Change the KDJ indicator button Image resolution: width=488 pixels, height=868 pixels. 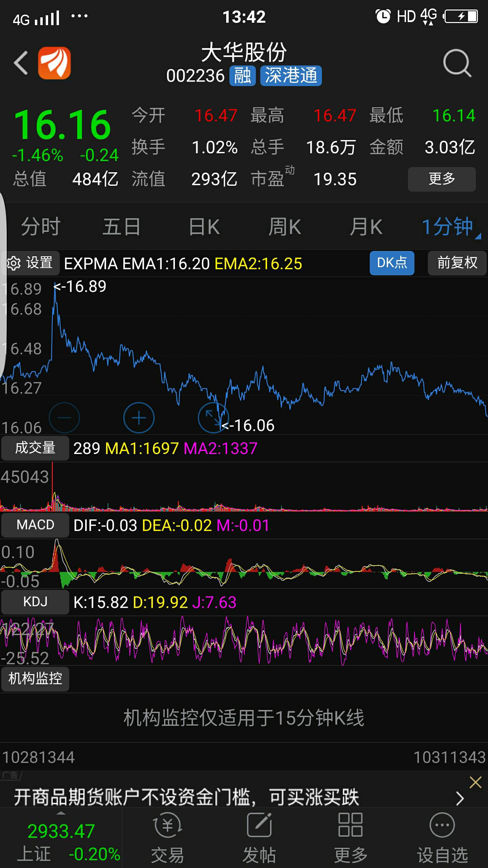click(35, 602)
